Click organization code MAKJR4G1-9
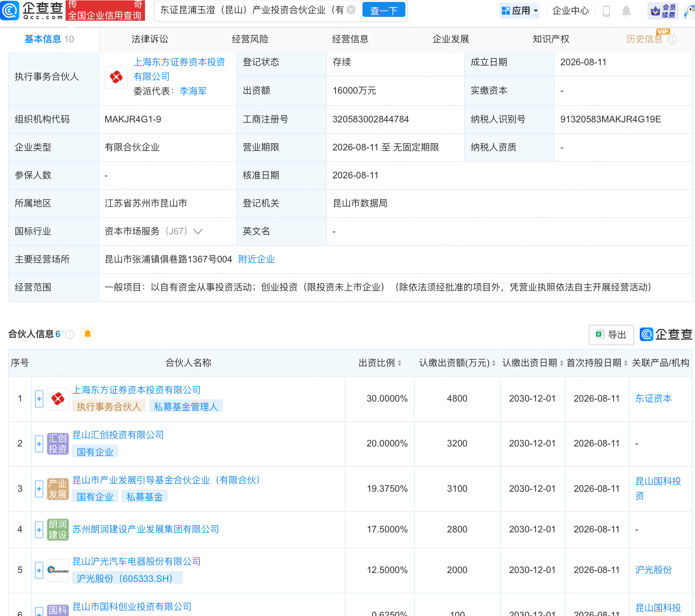This screenshot has height=616, width=695. [x=133, y=119]
